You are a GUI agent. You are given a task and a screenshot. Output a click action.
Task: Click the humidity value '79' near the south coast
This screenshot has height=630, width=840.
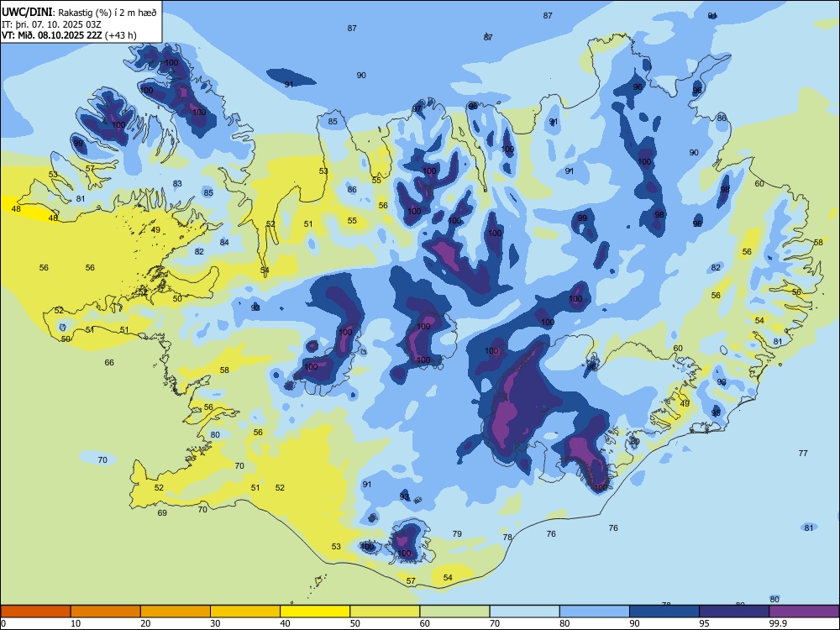457,533
